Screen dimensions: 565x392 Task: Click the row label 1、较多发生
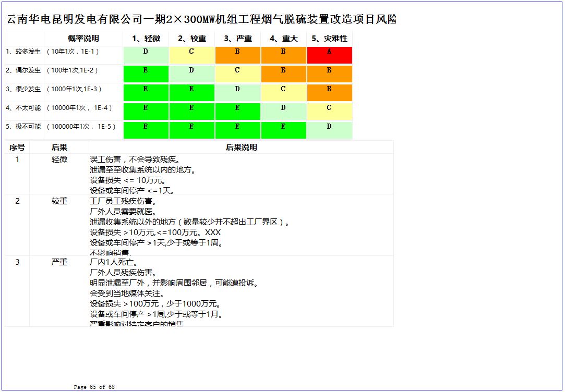click(x=23, y=52)
